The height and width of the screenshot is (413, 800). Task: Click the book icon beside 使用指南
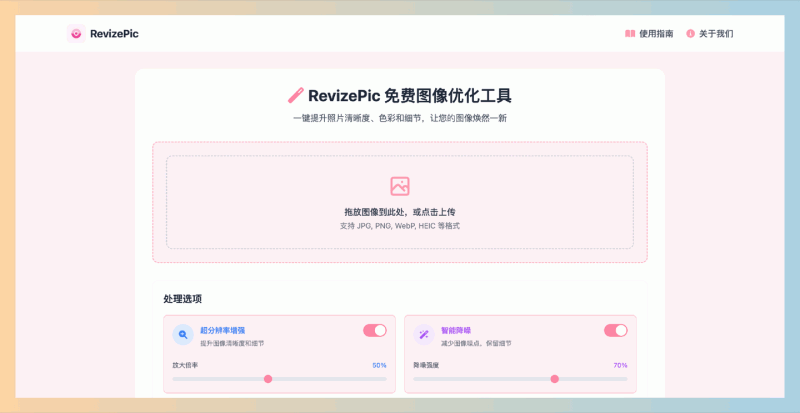[x=630, y=34]
